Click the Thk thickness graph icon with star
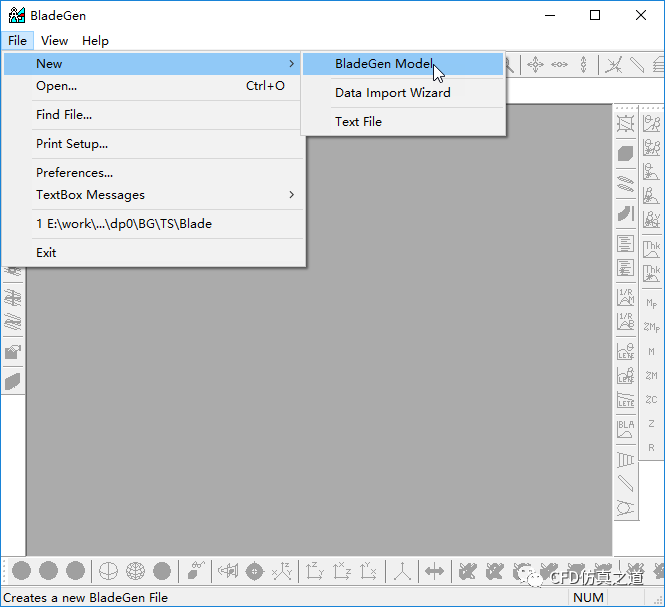The image size is (665, 607). coord(651,273)
